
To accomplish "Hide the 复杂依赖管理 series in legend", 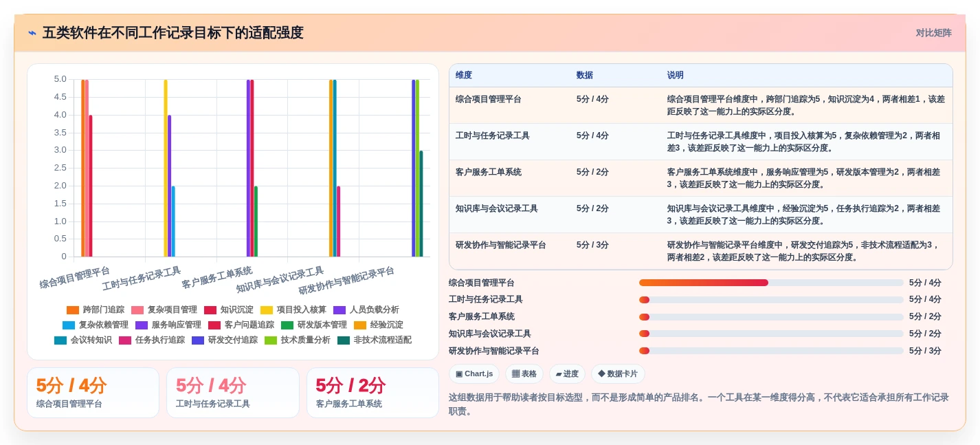I will (96, 325).
